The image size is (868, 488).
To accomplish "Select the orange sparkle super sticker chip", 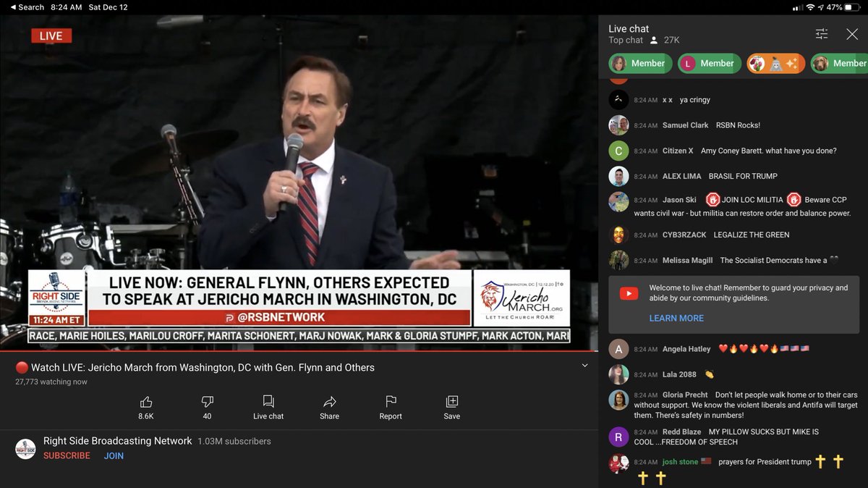I will pos(776,64).
